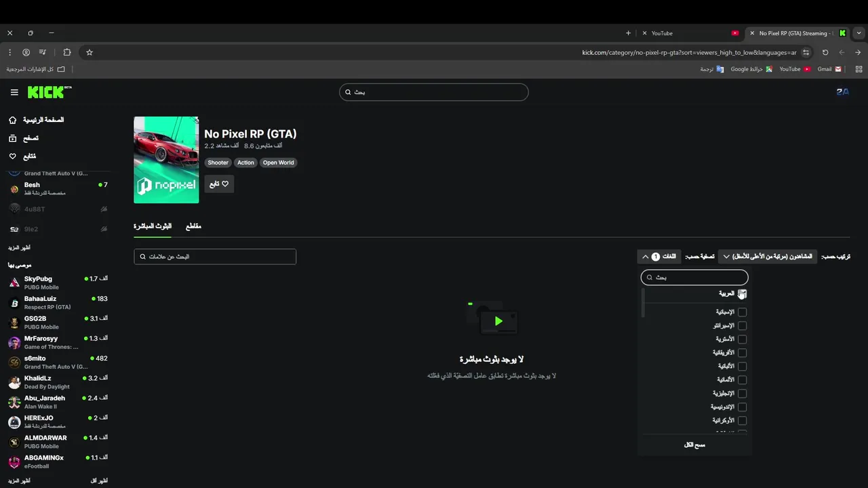Click the language list scrollbar
The width and height of the screenshot is (868, 488).
[x=643, y=303]
